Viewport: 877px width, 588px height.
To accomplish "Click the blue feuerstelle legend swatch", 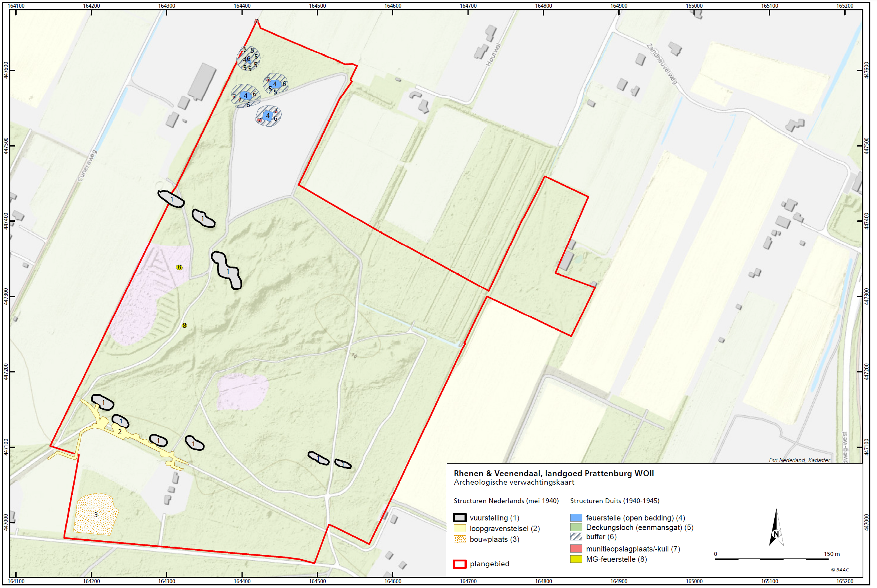I will point(576,518).
